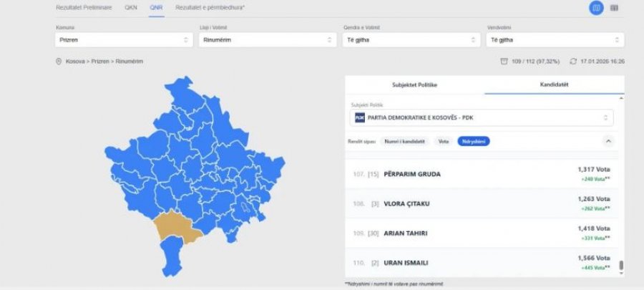
Task: Sort candidates by Ndryshimi
Action: coord(474,141)
